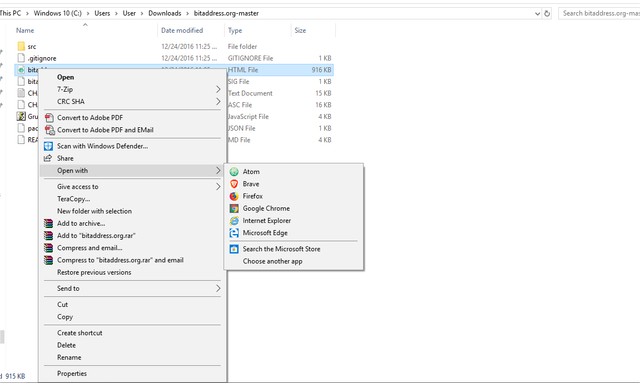Image resolution: width=640 pixels, height=383 pixels.
Task: Expand breadcrumb arrow after Windows 10 (C:)
Action: pos(88,13)
